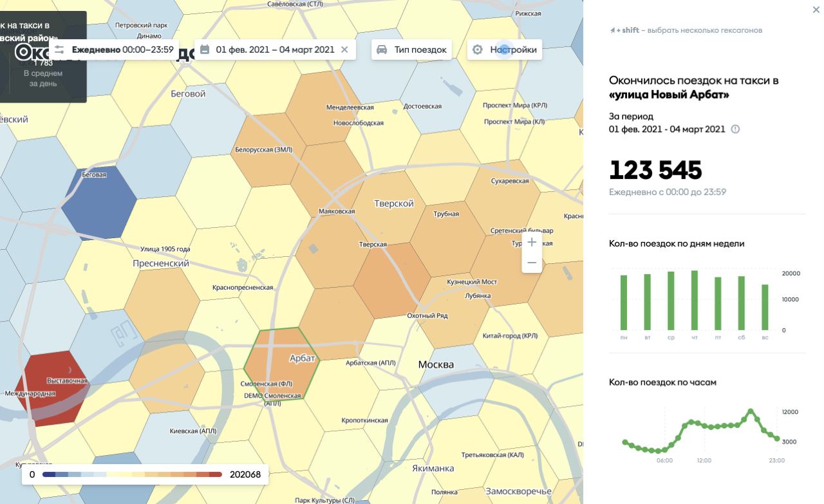Open the Тип поездок trip type filter
824x504 pixels.
(411, 50)
